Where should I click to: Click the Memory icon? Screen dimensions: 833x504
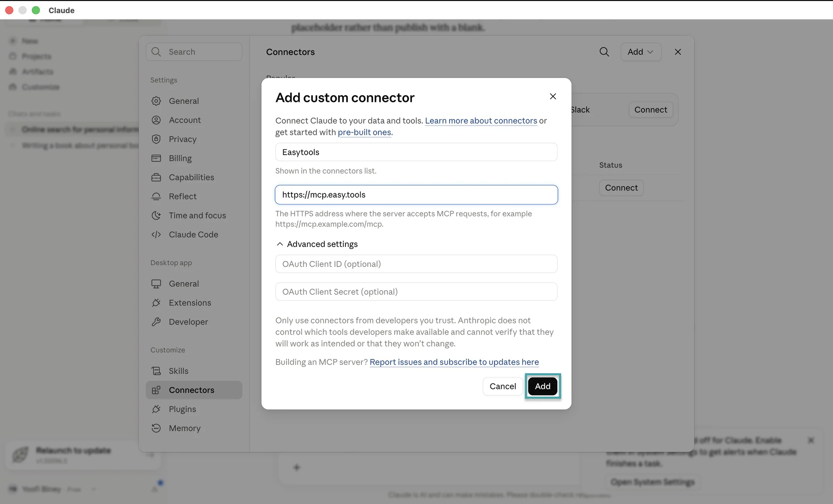[156, 428]
